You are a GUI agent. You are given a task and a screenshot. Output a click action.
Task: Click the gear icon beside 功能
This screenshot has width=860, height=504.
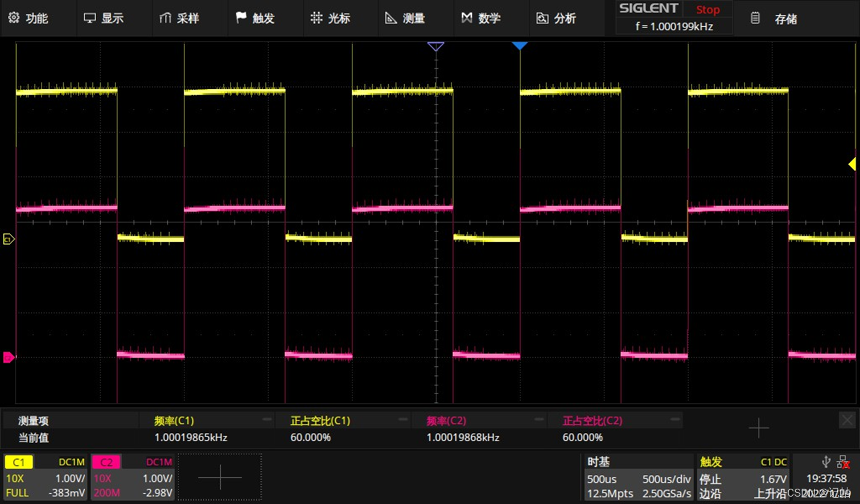(x=14, y=18)
